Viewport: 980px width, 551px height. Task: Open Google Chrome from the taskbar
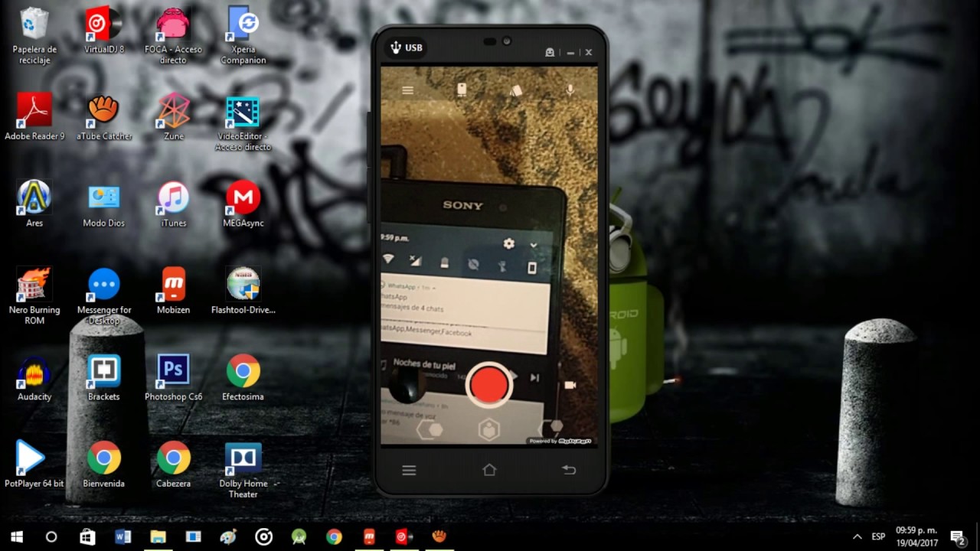[x=334, y=537]
